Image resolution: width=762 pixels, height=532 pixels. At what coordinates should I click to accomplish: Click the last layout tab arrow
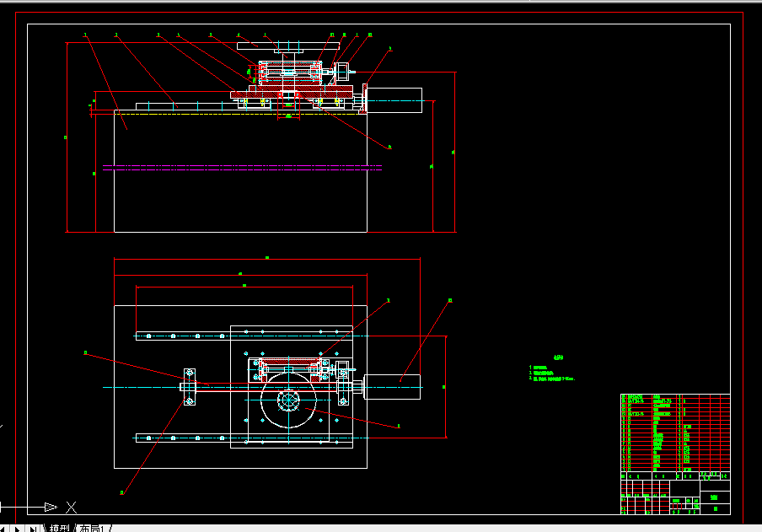(x=33, y=529)
